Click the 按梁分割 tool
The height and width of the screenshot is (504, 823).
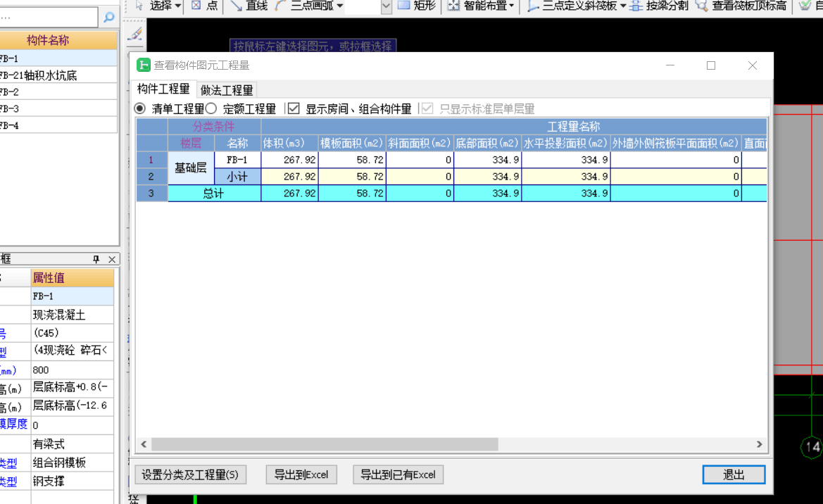click(659, 6)
